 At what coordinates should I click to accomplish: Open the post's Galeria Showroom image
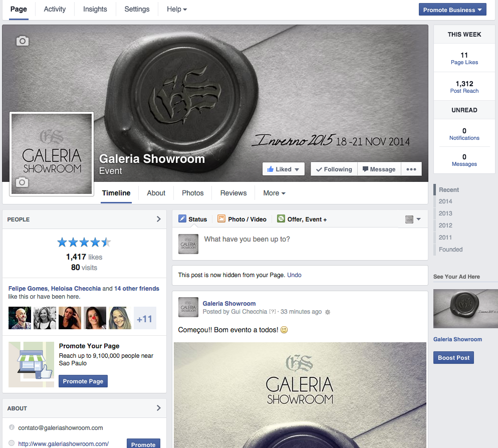[300, 395]
